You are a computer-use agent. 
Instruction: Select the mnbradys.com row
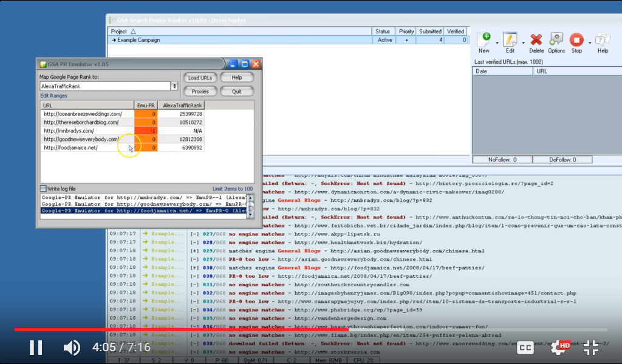(x=122, y=130)
